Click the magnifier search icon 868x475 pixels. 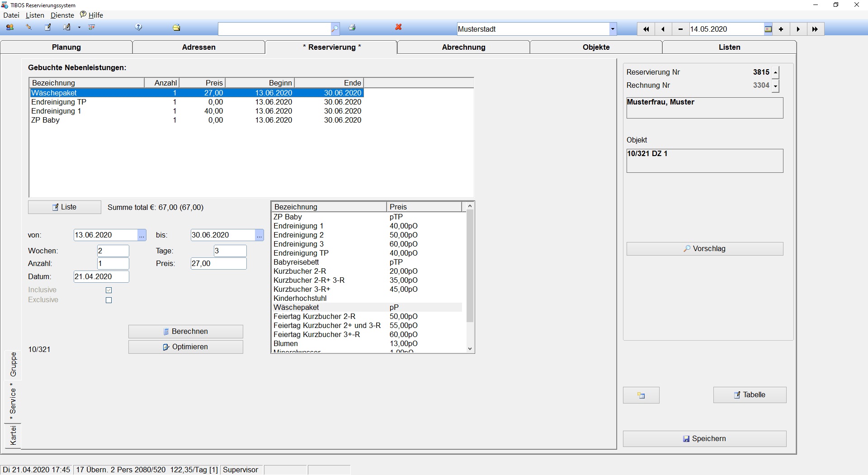[x=335, y=29]
